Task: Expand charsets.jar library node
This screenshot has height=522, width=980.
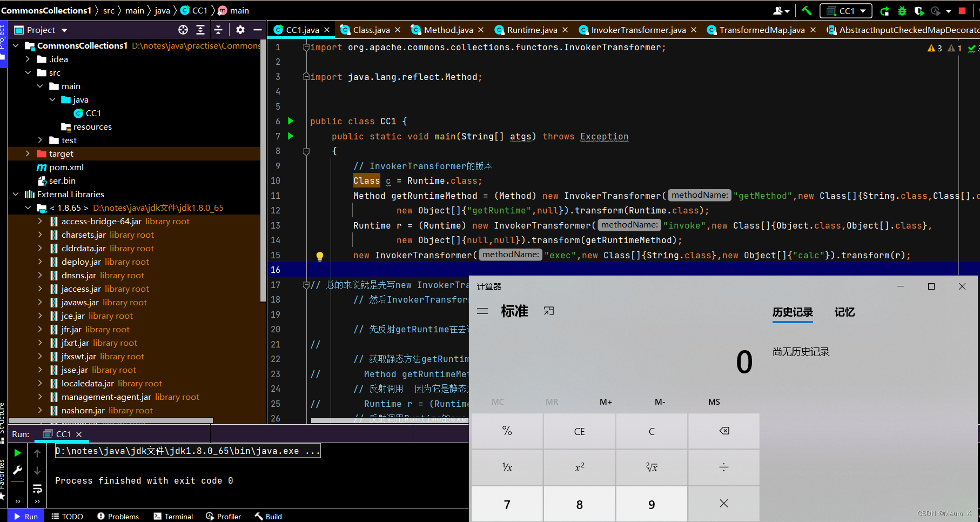Action: click(x=40, y=235)
